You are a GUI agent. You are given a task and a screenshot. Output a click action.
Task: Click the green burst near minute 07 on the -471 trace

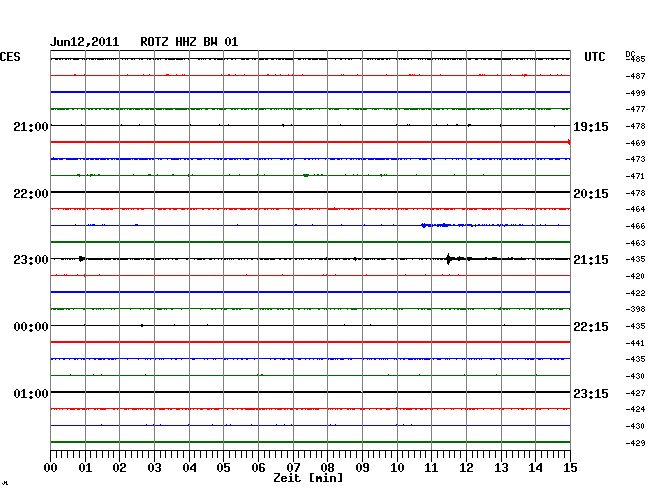306,176
